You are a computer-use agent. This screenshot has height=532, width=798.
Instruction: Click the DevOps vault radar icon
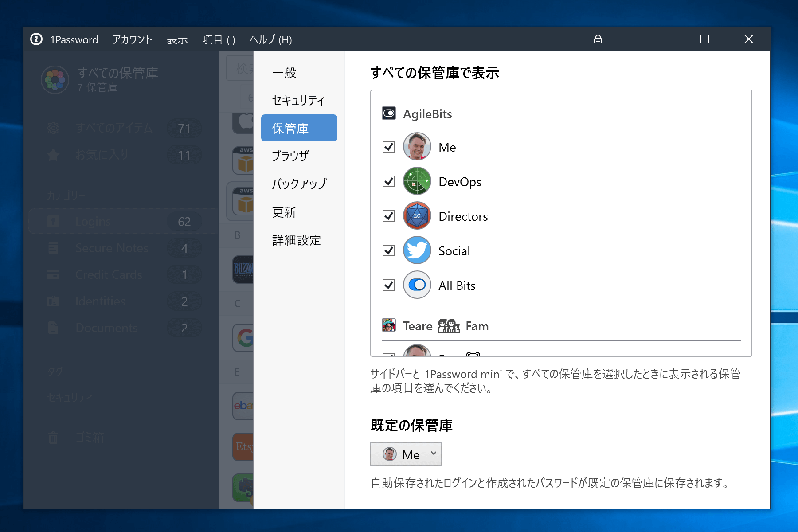(x=417, y=181)
